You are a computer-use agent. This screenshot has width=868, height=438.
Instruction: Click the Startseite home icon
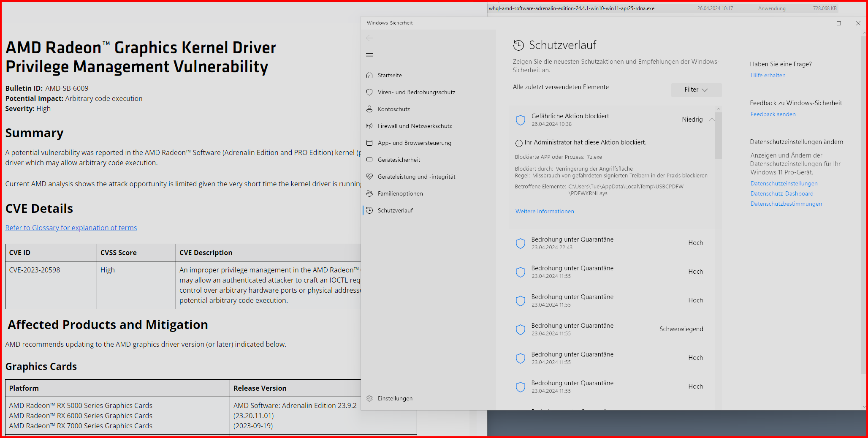click(369, 75)
